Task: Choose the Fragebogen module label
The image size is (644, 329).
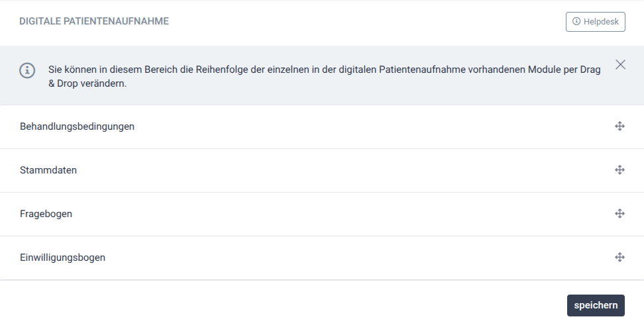Action: (x=46, y=214)
